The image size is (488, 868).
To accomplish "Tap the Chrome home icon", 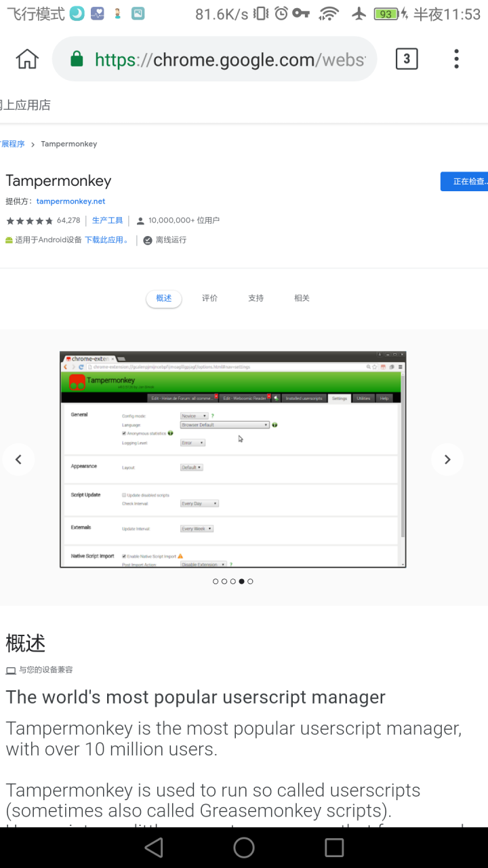I will click(27, 59).
